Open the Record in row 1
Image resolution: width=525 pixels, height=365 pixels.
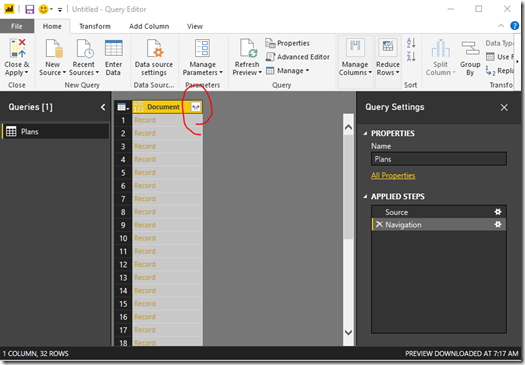tap(145, 120)
